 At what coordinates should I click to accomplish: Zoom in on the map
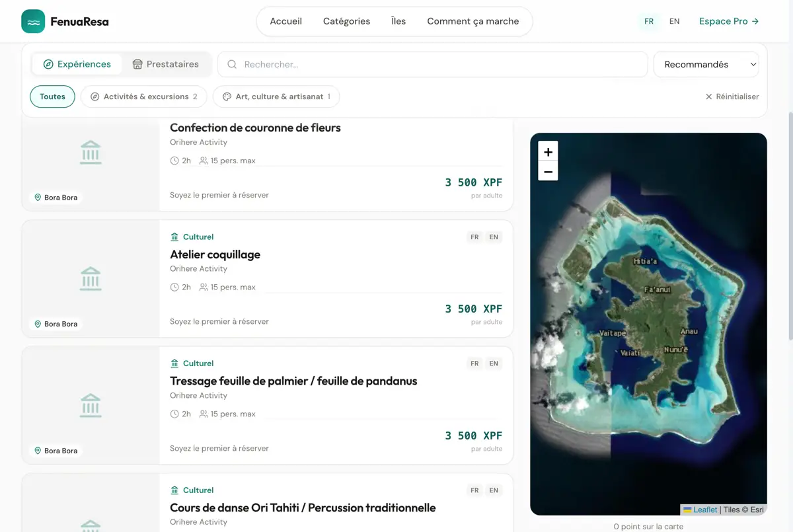point(548,151)
